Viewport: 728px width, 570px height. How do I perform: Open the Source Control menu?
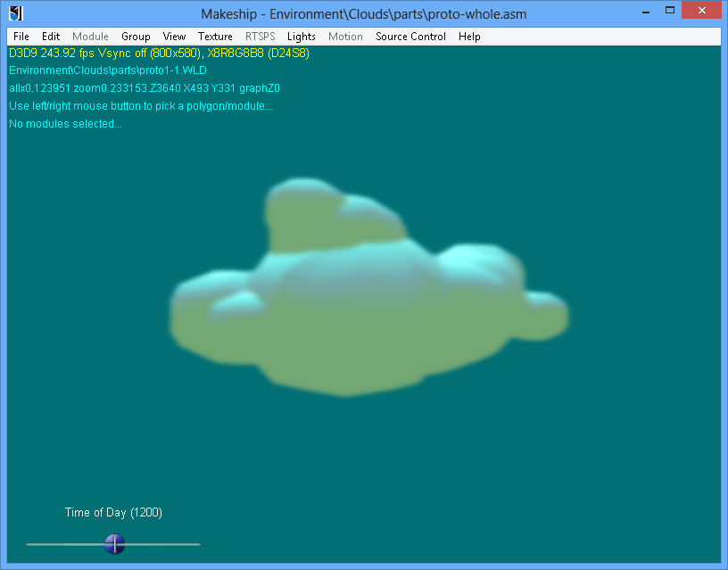[x=410, y=37]
